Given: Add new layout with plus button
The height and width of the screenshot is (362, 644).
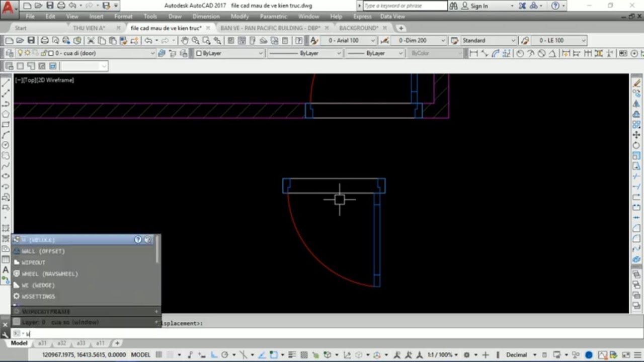Looking at the screenshot, I should coord(117,343).
